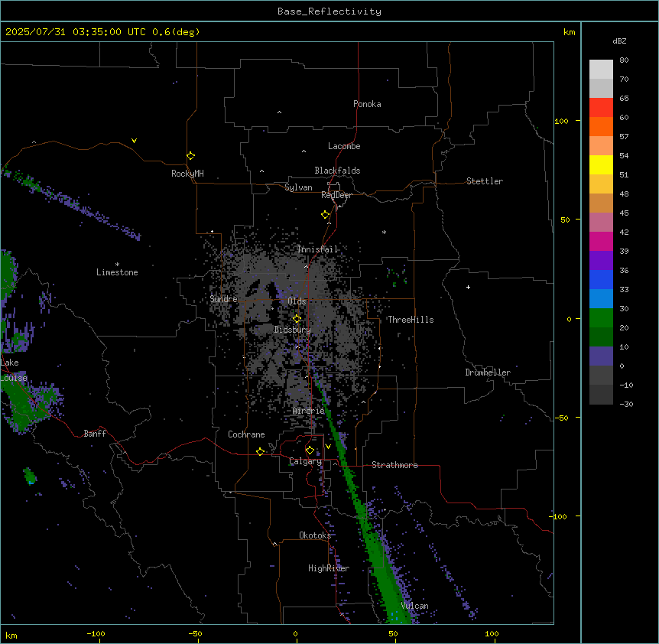The height and width of the screenshot is (644, 659).
Task: Click the RockyMH label
Action: 187,174
